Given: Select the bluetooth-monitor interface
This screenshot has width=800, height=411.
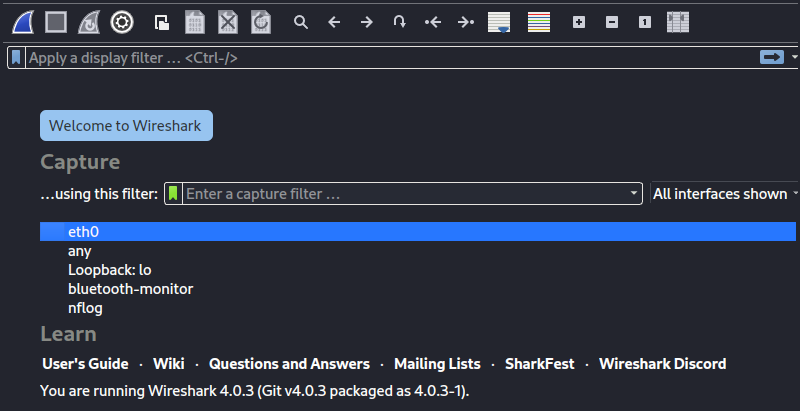Looking at the screenshot, I should point(418,289).
